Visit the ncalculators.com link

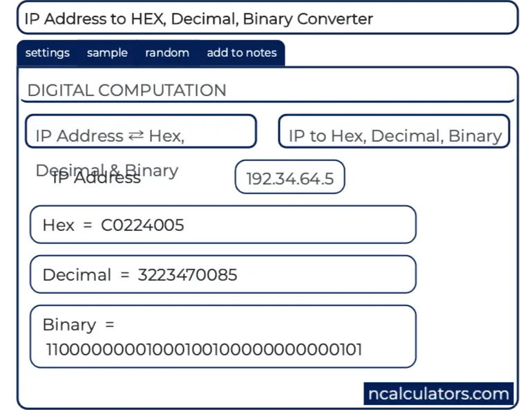(x=438, y=394)
